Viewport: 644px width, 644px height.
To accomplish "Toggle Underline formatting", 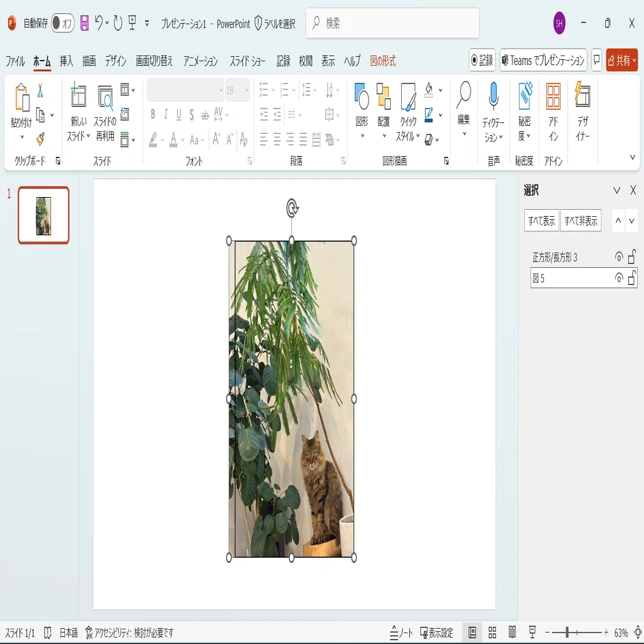I will (179, 114).
